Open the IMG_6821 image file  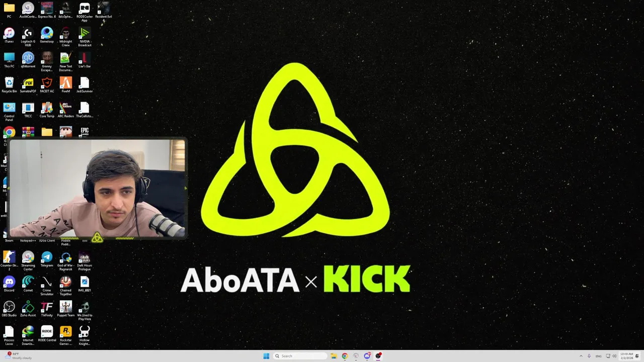[x=85, y=284]
